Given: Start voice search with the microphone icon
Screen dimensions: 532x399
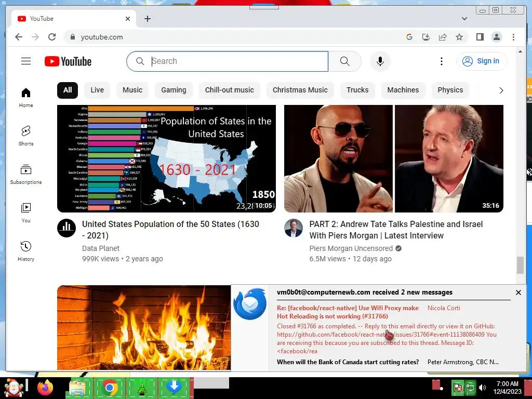Looking at the screenshot, I should click(380, 61).
